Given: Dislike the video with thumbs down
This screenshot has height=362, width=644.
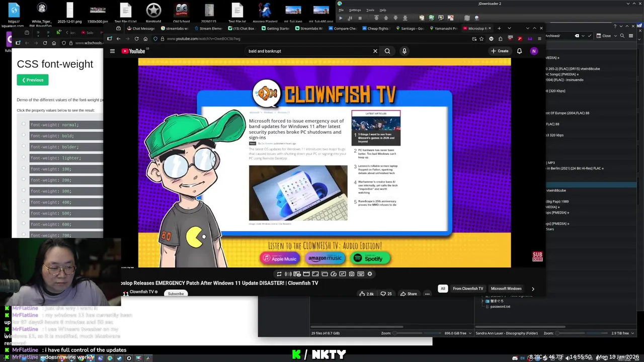Looking at the screenshot, I should click(x=386, y=294).
